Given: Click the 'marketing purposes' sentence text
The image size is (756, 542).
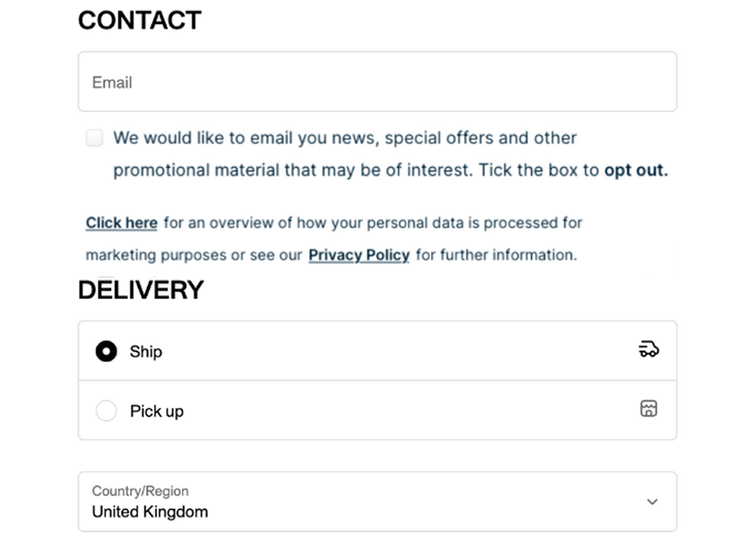Looking at the screenshot, I should click(194, 255).
